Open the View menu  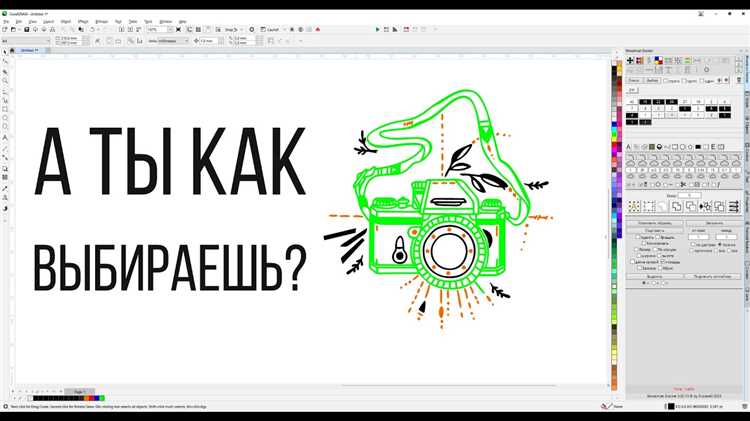[x=33, y=22]
